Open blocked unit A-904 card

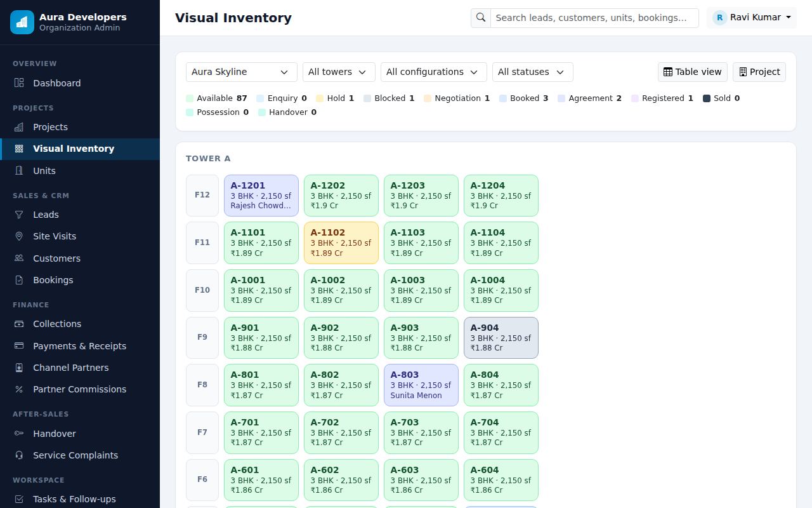[x=501, y=338]
